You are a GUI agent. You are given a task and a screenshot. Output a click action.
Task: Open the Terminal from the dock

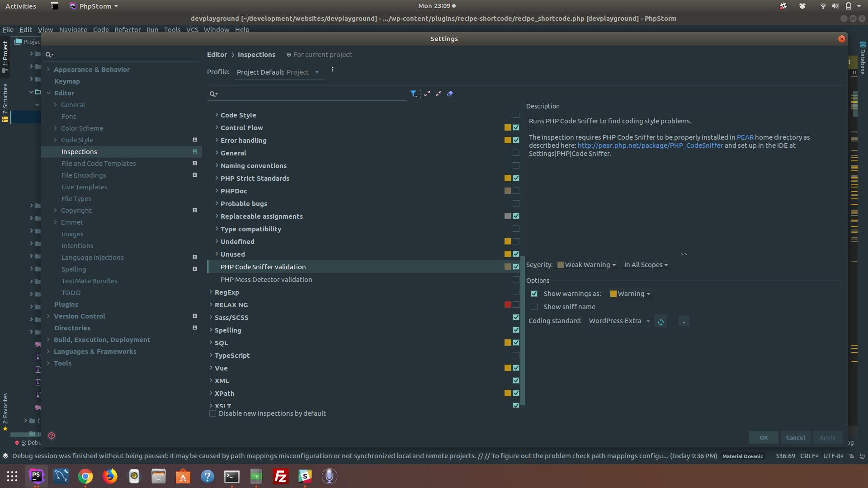click(232, 476)
